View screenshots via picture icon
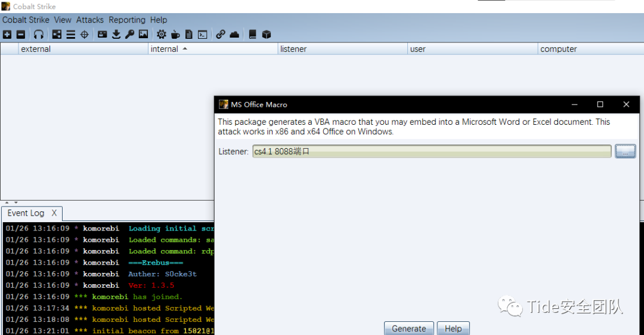The height and width of the screenshot is (335, 644). point(143,35)
